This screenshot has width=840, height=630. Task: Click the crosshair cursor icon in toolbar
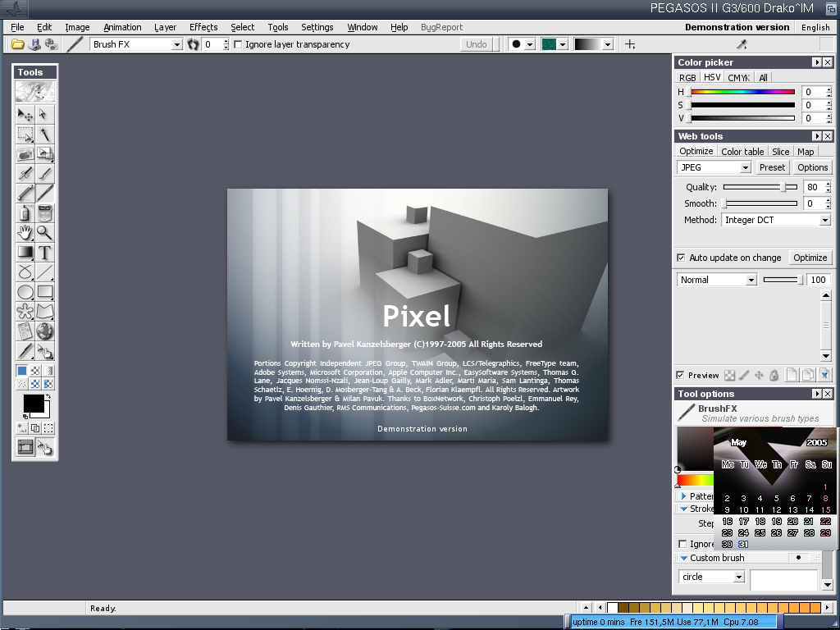point(630,44)
